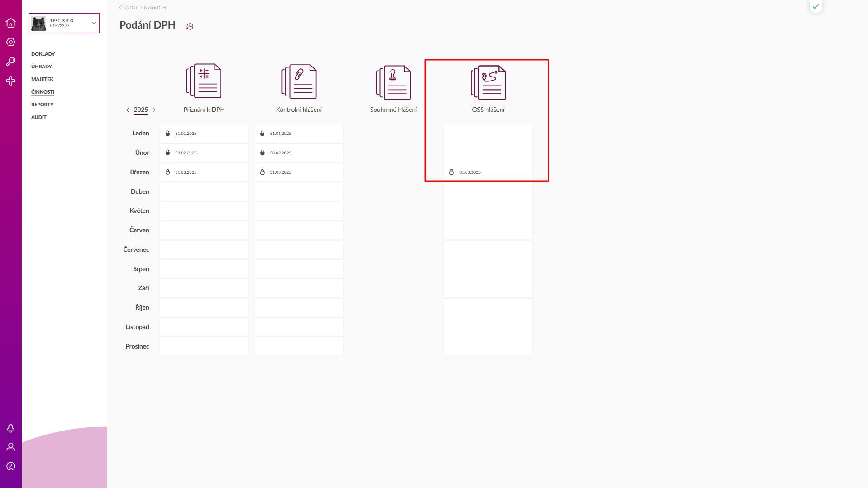Go to previous year arrow
The width and height of the screenshot is (868, 488).
(x=128, y=110)
